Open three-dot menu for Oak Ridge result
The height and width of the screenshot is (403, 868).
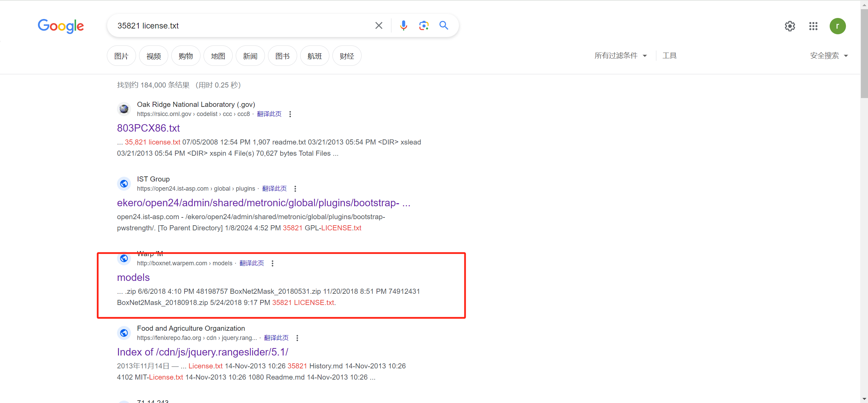tap(290, 114)
